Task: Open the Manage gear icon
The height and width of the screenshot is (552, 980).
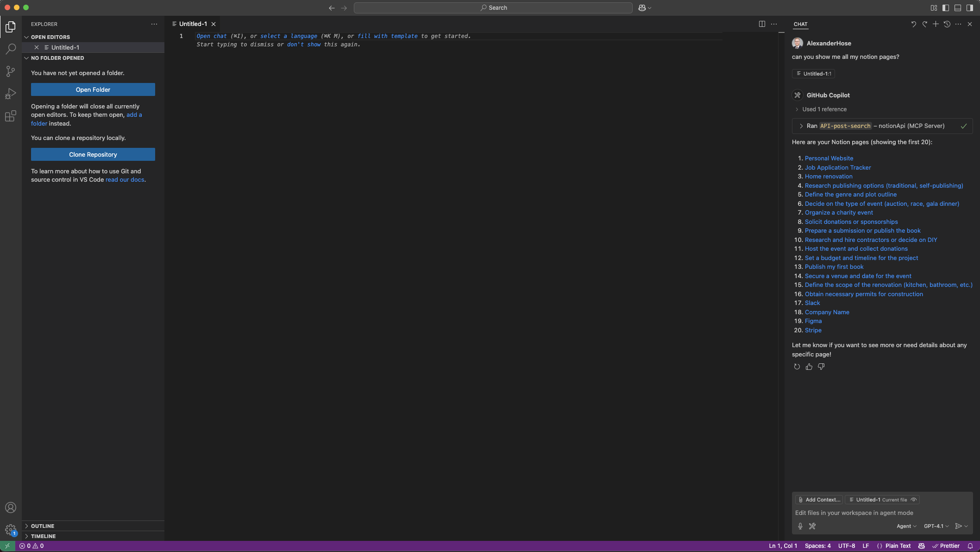Action: coord(11,529)
